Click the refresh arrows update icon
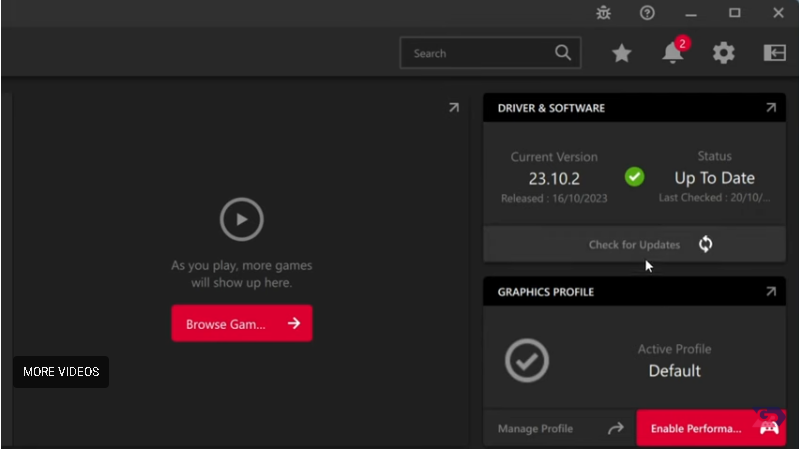Viewport: 799px width, 450px height. (705, 245)
